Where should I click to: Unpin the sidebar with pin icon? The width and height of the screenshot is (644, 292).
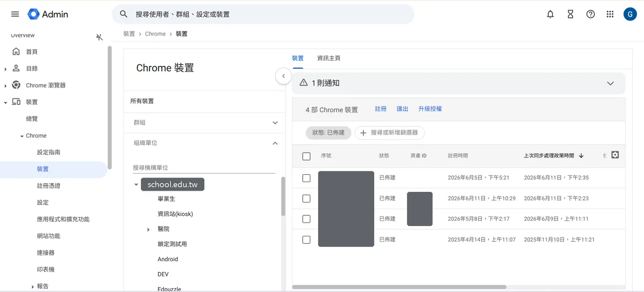click(99, 37)
